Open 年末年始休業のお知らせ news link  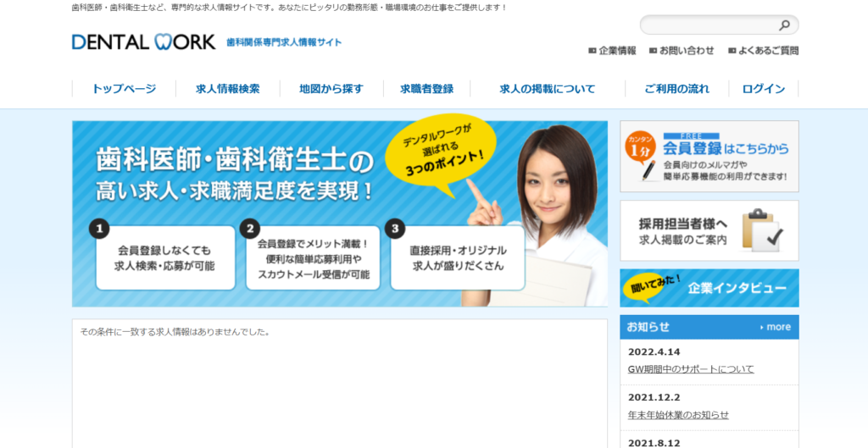(677, 415)
